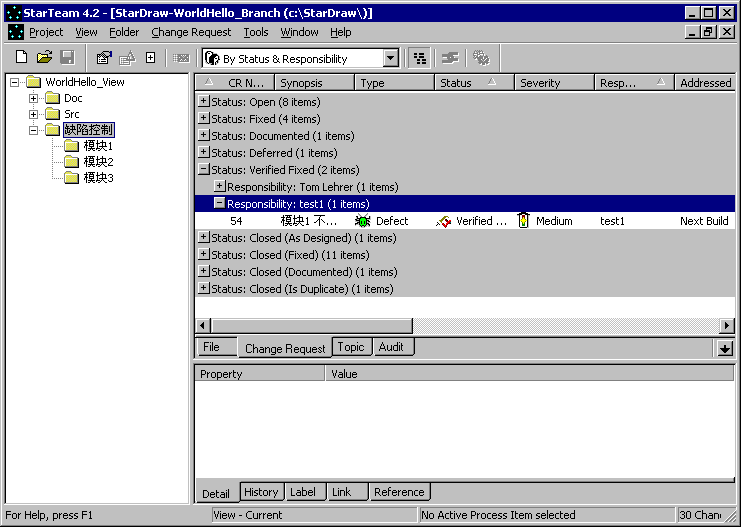Viewport: 741px width, 527px height.
Task: Switch to the Label tab
Action: pyautogui.click(x=305, y=492)
